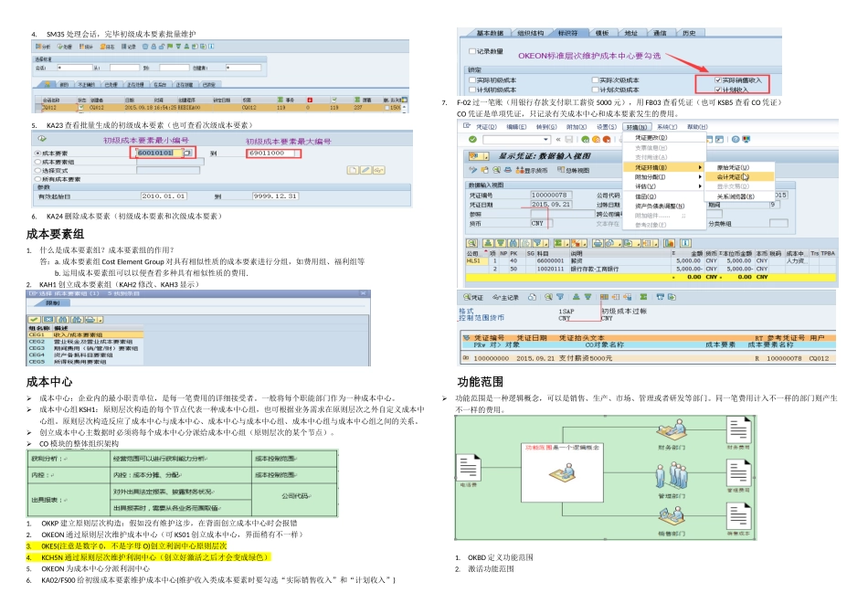The width and height of the screenshot is (868, 614).
Task: Click the save diskette icon in FB03 toolbar
Action: click(x=568, y=139)
